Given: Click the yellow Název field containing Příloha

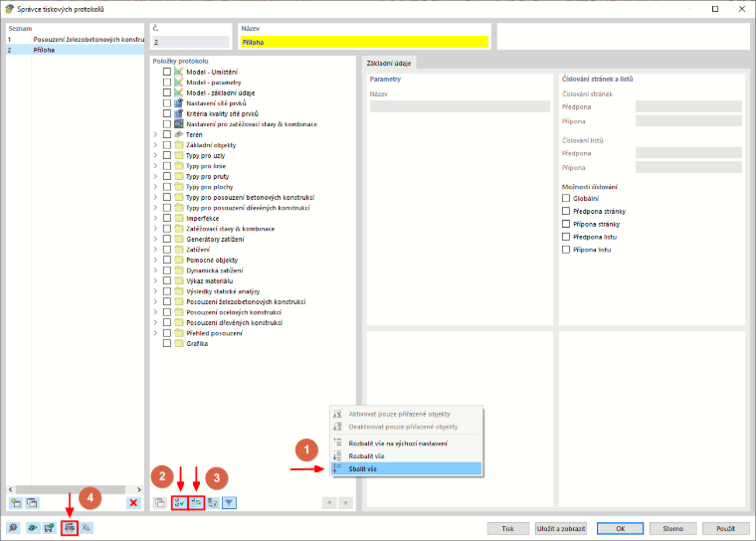Looking at the screenshot, I should tap(364, 43).
